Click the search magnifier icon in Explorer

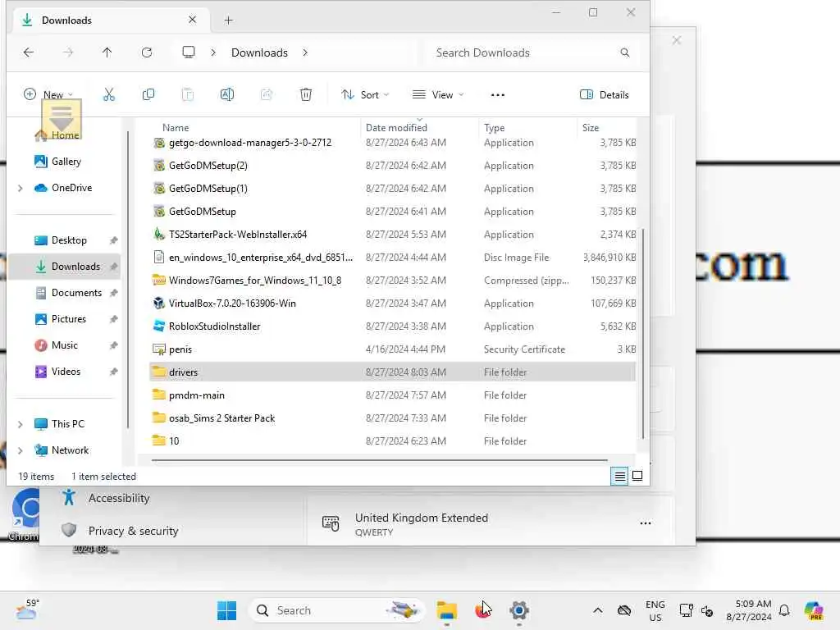tap(624, 52)
